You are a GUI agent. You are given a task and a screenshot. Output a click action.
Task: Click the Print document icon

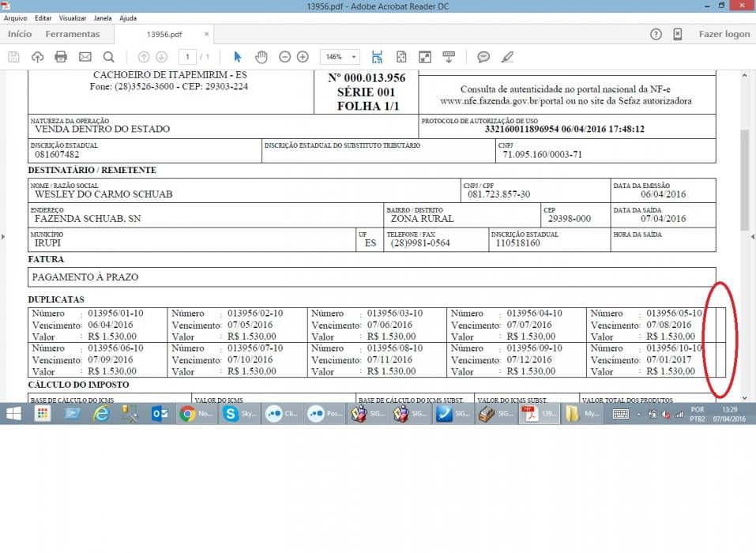point(61,57)
